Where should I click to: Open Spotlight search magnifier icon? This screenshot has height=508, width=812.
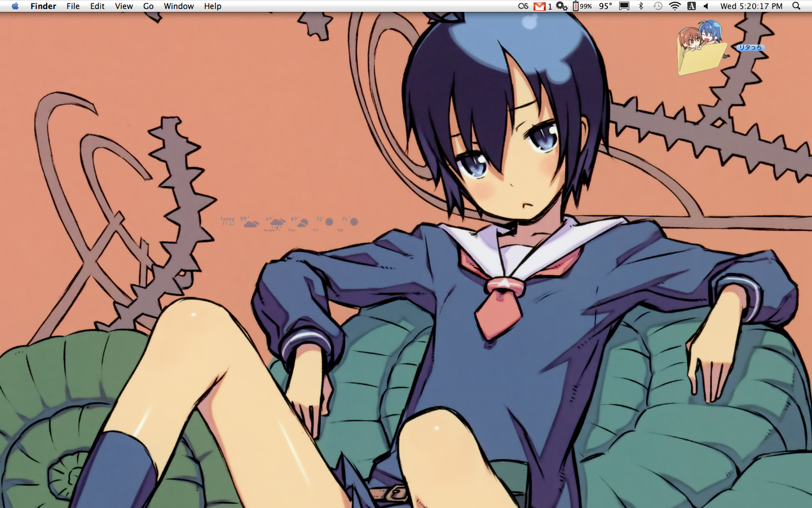coord(796,6)
